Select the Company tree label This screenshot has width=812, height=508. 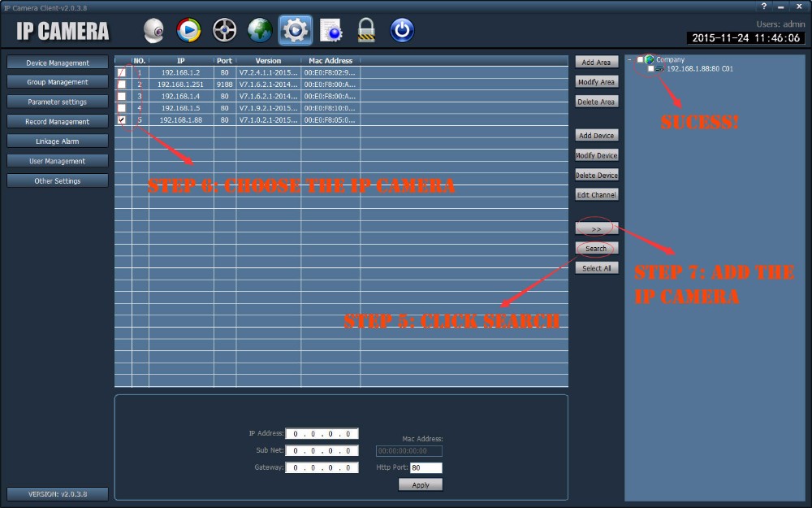coord(670,59)
